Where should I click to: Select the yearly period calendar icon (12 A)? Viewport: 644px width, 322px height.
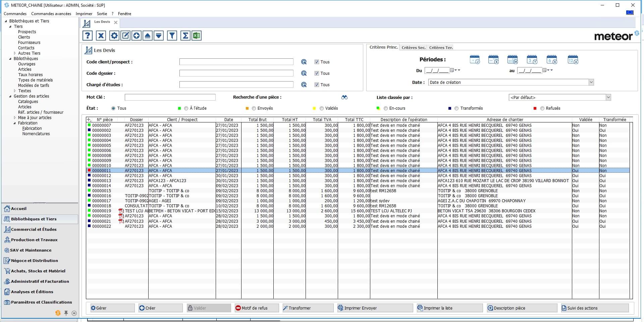pos(573,60)
